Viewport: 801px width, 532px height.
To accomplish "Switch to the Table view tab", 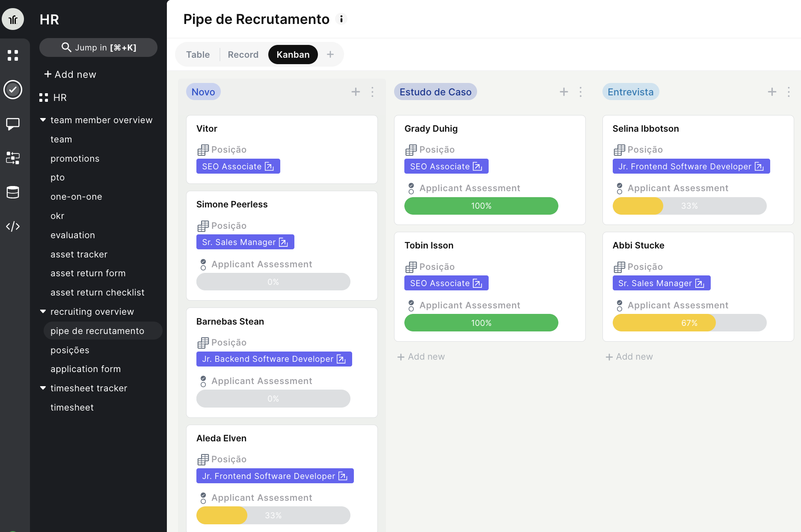I will [198, 55].
